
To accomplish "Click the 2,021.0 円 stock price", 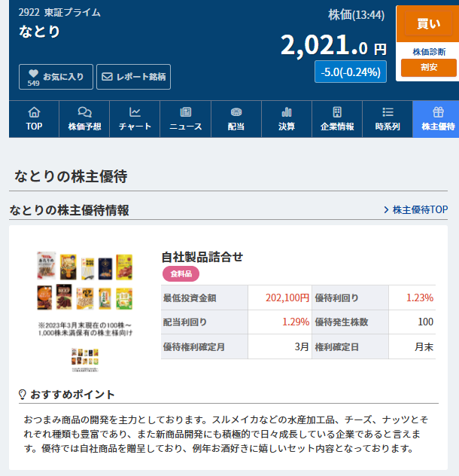I will pos(333,45).
